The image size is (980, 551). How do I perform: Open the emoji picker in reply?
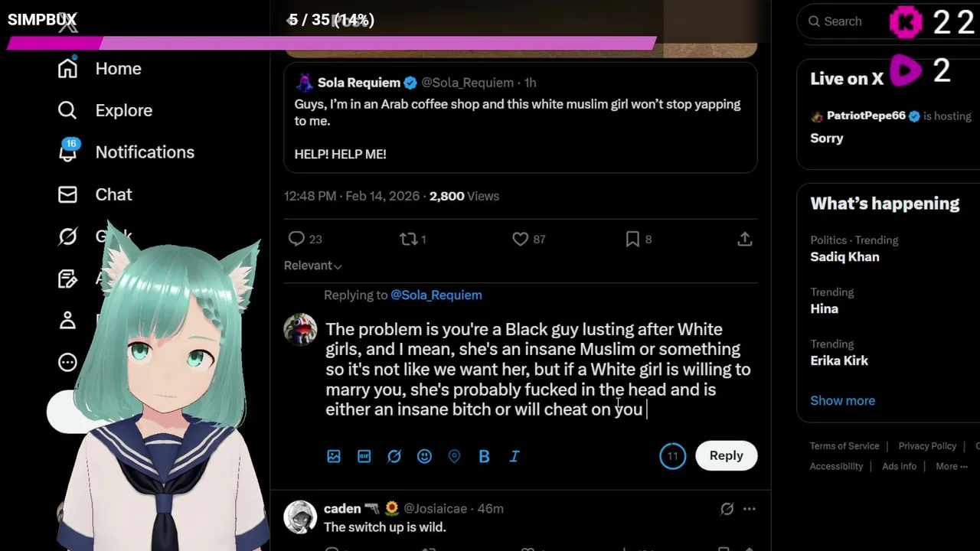[424, 456]
